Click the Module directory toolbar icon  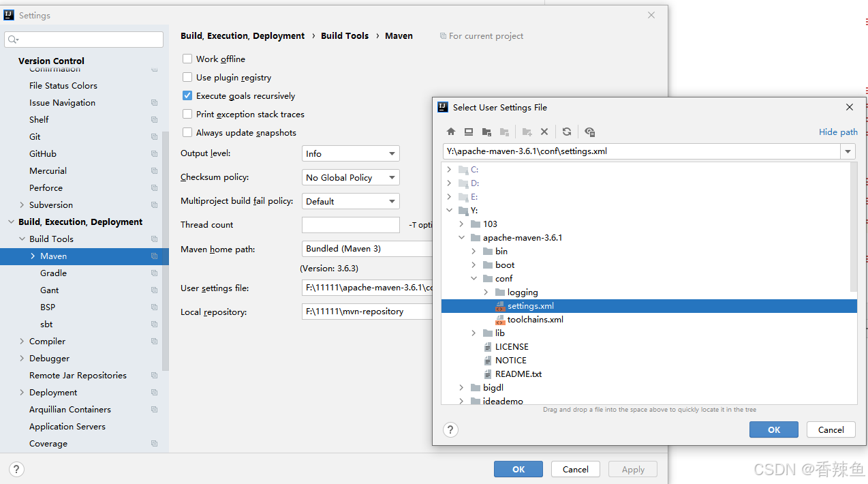[x=504, y=132]
